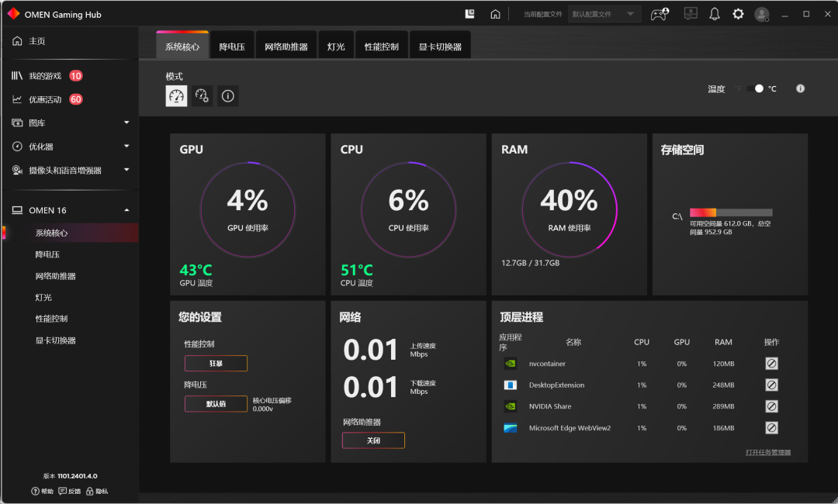
Task: Click the window overlay icon left of home
Action: click(469, 14)
